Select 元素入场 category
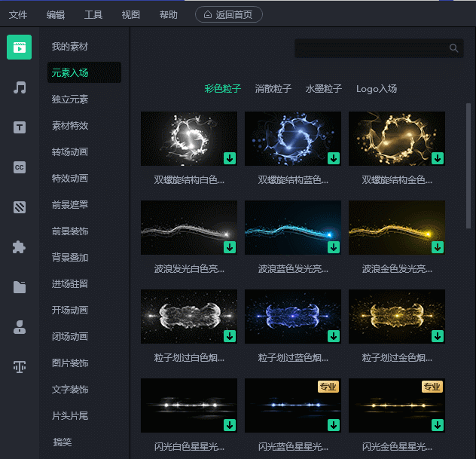The height and width of the screenshot is (459, 476). [x=84, y=72]
